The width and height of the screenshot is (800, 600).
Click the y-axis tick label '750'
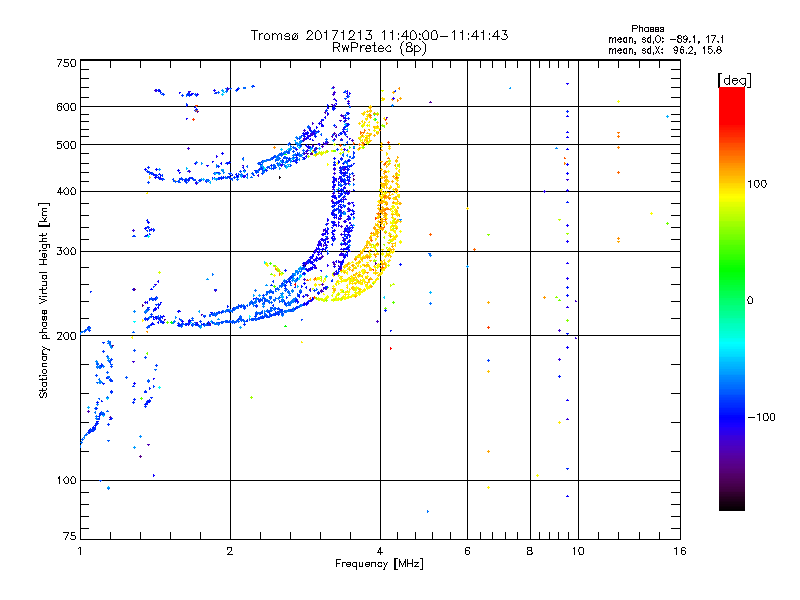click(66, 63)
